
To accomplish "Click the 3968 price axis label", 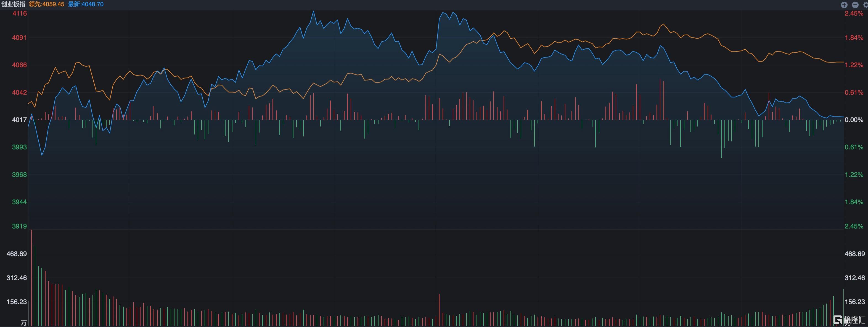I will (20, 175).
